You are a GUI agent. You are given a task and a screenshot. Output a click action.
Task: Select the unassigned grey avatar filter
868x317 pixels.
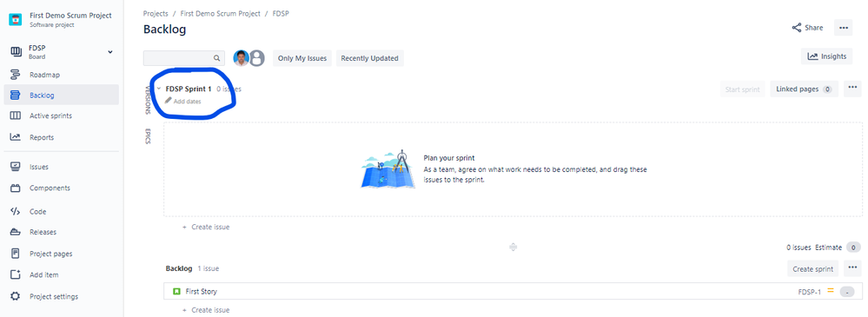pyautogui.click(x=256, y=58)
